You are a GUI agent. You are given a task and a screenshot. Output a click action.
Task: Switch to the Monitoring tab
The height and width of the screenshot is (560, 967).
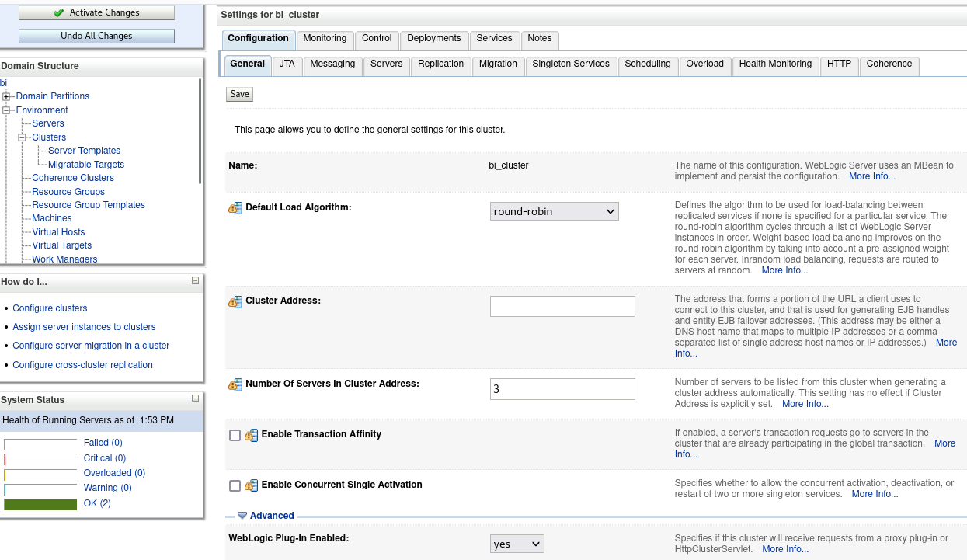coord(325,38)
